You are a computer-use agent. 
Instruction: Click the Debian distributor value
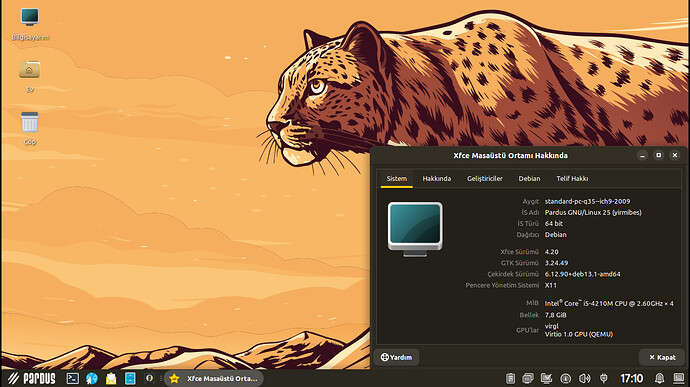[x=555, y=235]
